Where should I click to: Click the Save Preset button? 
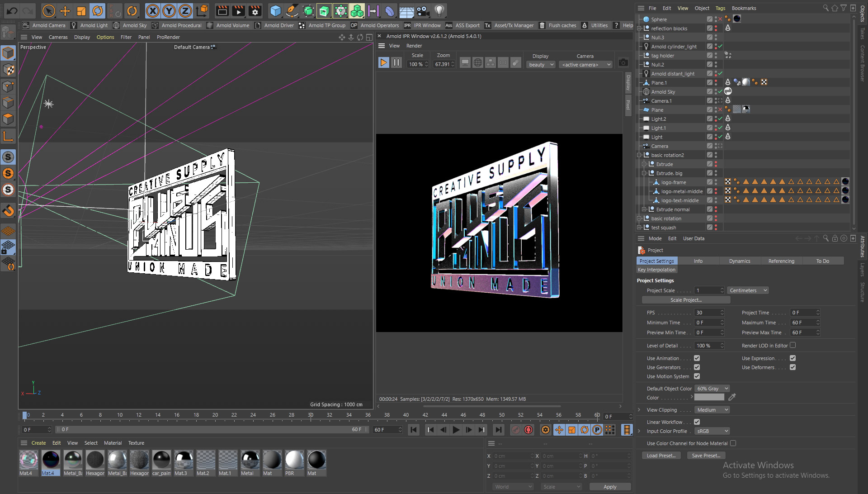point(706,456)
